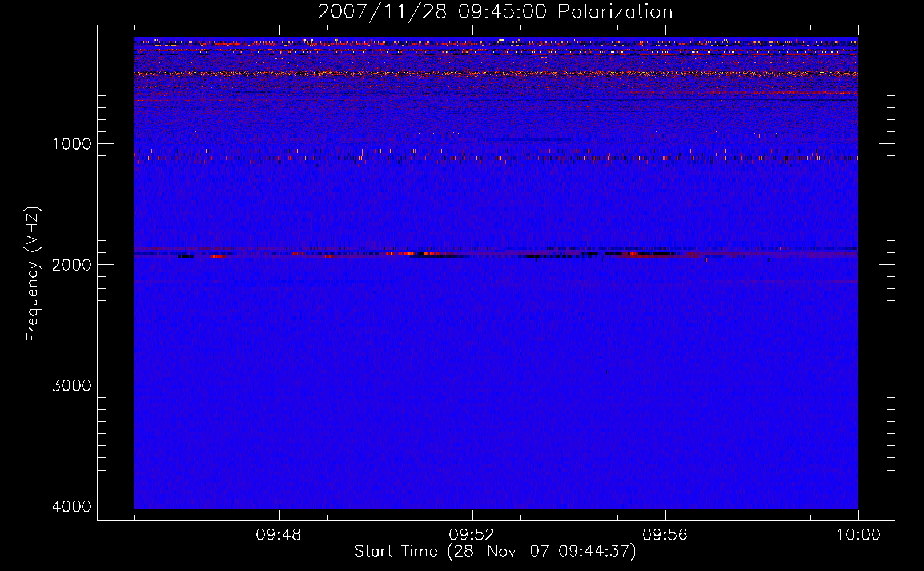Screen dimensions: 924x571
Task: Click the plot title '2007/11/28 09:45:00 Polarization'
Action: (495, 12)
